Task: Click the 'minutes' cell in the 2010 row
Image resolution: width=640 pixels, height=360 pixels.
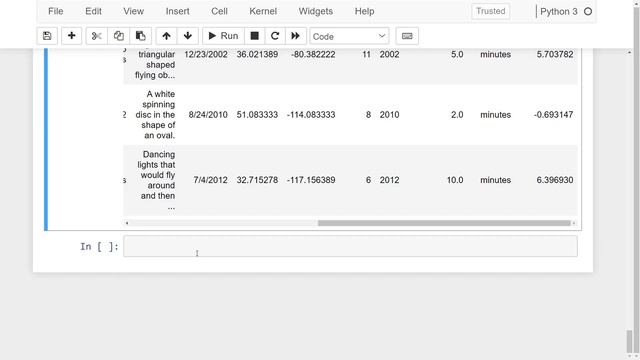Action: [x=496, y=115]
